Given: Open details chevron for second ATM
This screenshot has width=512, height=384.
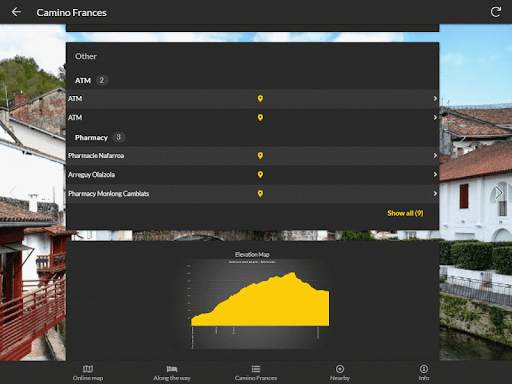Looking at the screenshot, I should [x=435, y=118].
